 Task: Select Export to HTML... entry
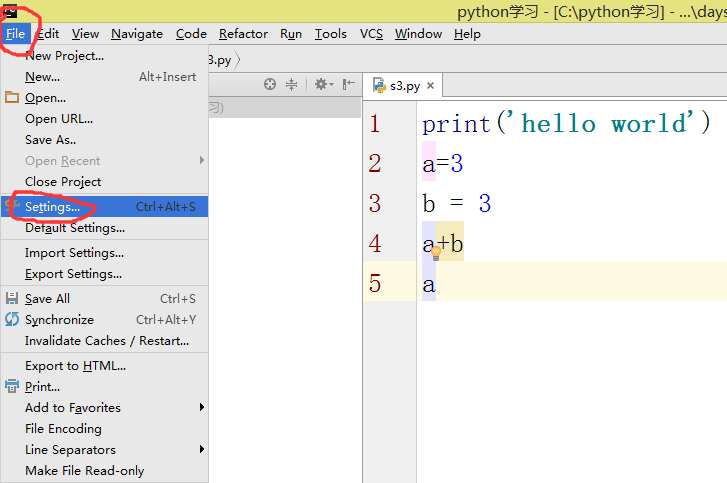[x=104, y=366]
